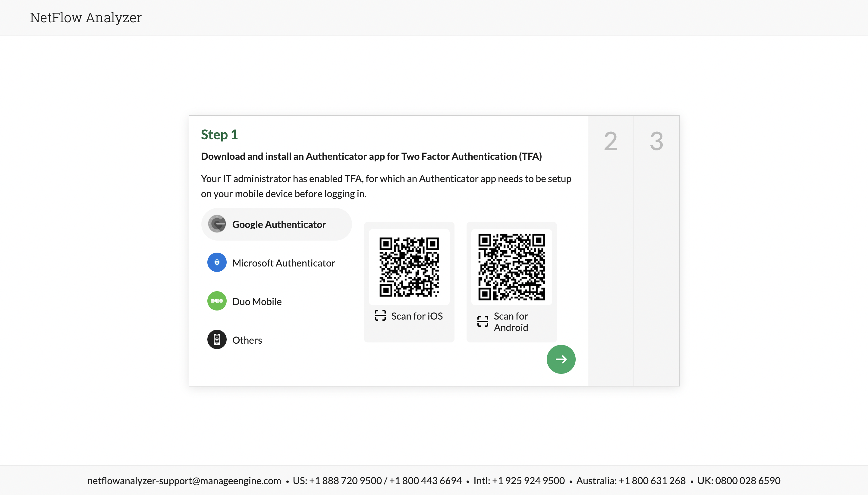The image size is (868, 495).
Task: Click the Scan for Android label
Action: click(x=511, y=322)
